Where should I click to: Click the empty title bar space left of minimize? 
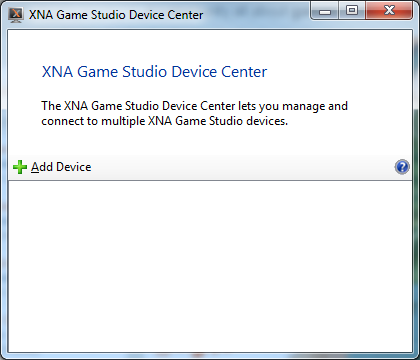[257, 15]
